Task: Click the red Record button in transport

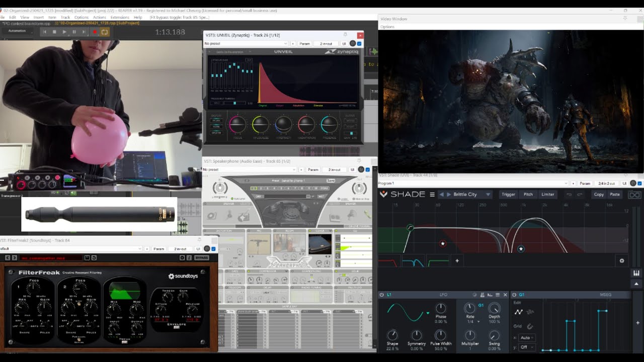Action: click(x=95, y=32)
